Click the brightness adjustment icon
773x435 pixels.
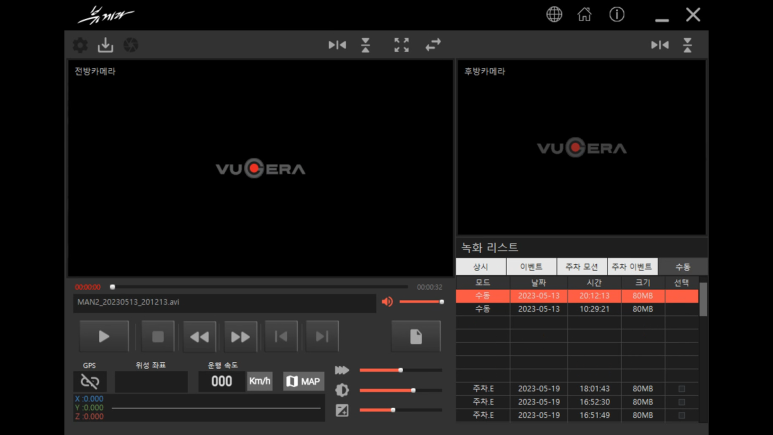point(342,390)
